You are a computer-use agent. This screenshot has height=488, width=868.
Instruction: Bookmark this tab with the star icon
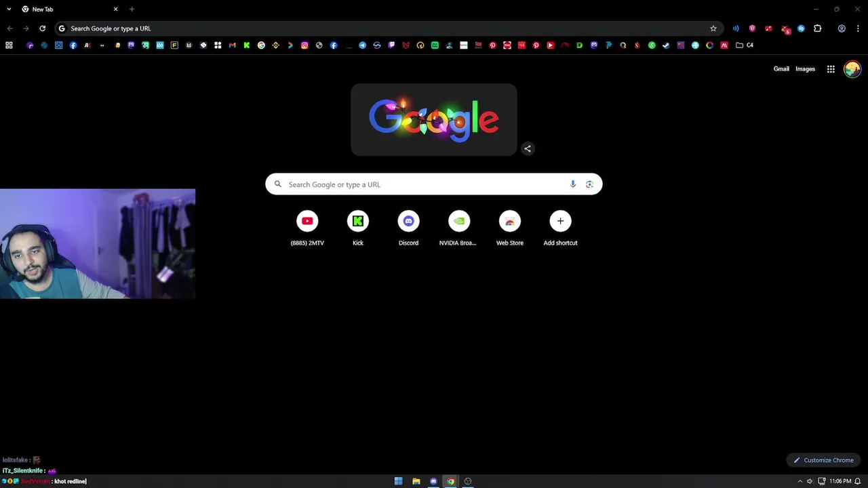713,28
